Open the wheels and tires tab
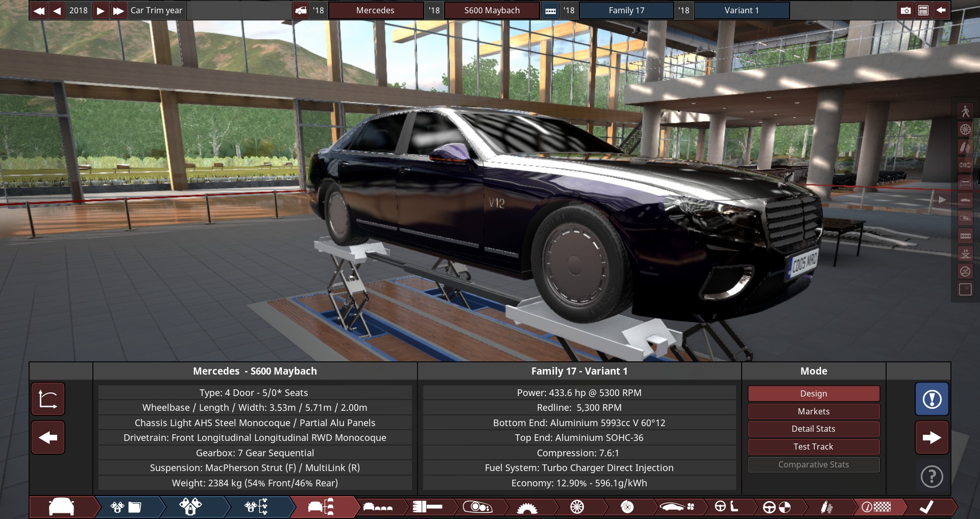This screenshot has height=519, width=980. click(577, 507)
